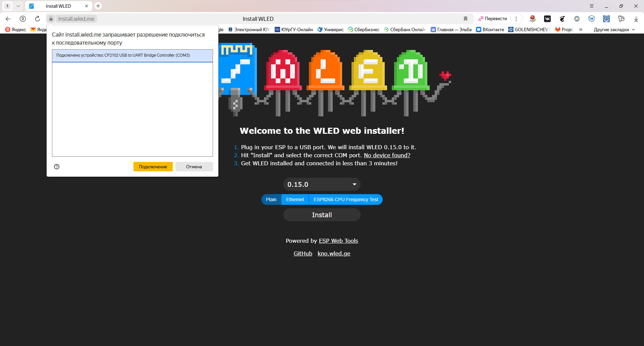Click the green D LED logo image
The height and width of the screenshot is (346, 644).
tap(411, 70)
